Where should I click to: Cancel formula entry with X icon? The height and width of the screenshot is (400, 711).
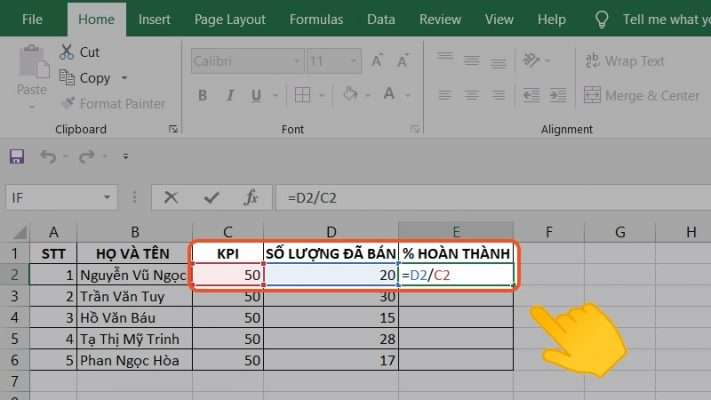[x=172, y=198]
